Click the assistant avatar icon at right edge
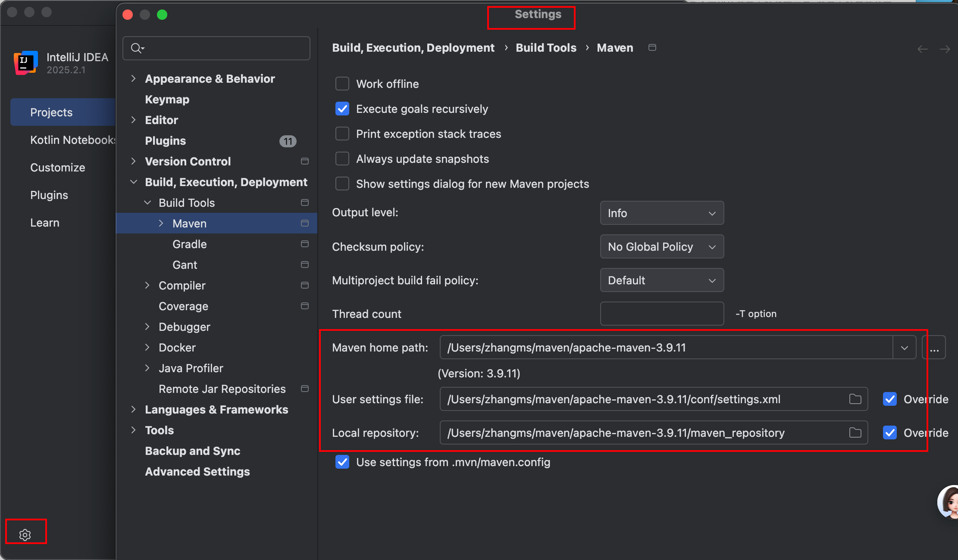Screen dimensions: 958x560 click(948, 502)
